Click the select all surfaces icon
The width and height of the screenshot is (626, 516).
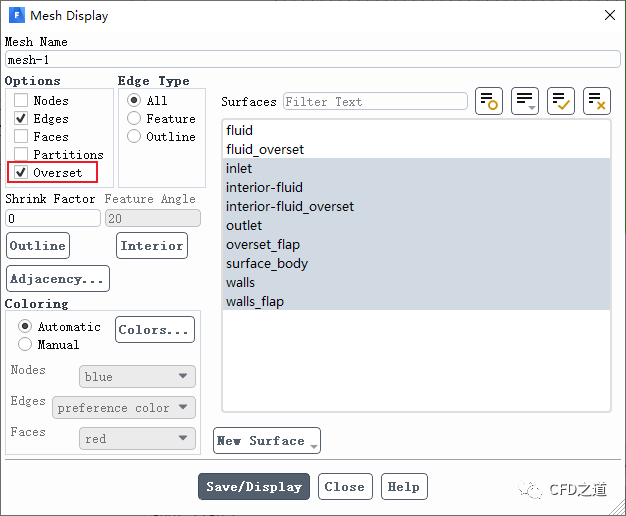561,101
